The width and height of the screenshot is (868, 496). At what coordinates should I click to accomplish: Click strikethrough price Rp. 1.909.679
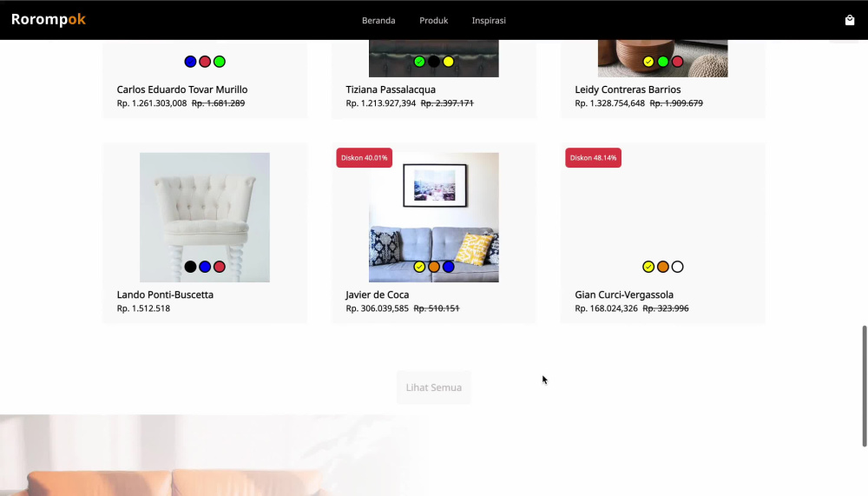coord(676,103)
